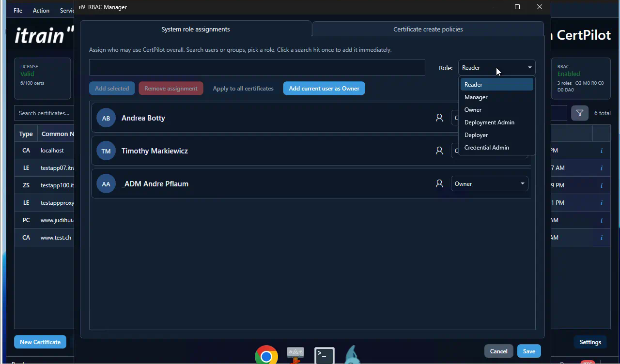Cancel the RBAC Manager dialog
The image size is (620, 364).
coord(498,351)
